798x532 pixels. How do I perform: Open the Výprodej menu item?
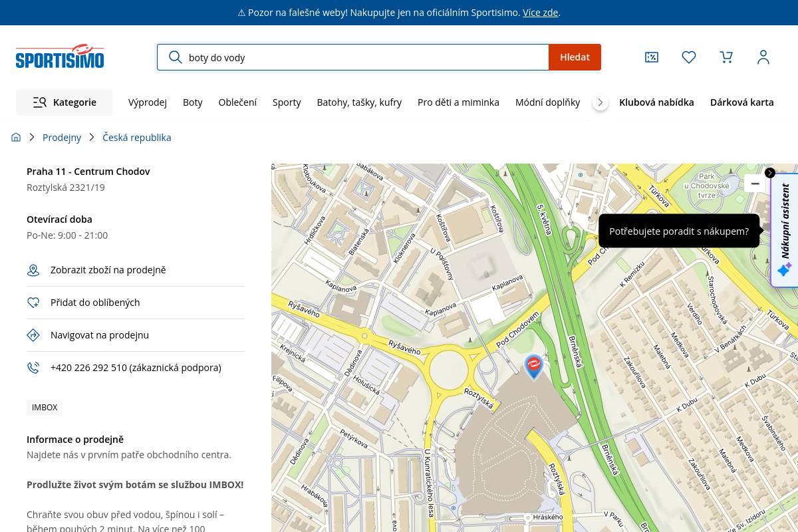click(148, 102)
